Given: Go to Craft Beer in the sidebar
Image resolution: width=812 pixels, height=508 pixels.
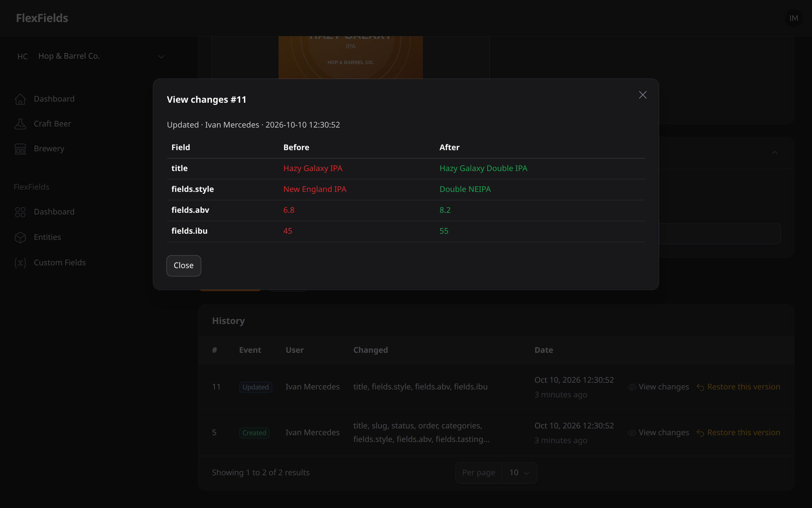Looking at the screenshot, I should tap(52, 124).
